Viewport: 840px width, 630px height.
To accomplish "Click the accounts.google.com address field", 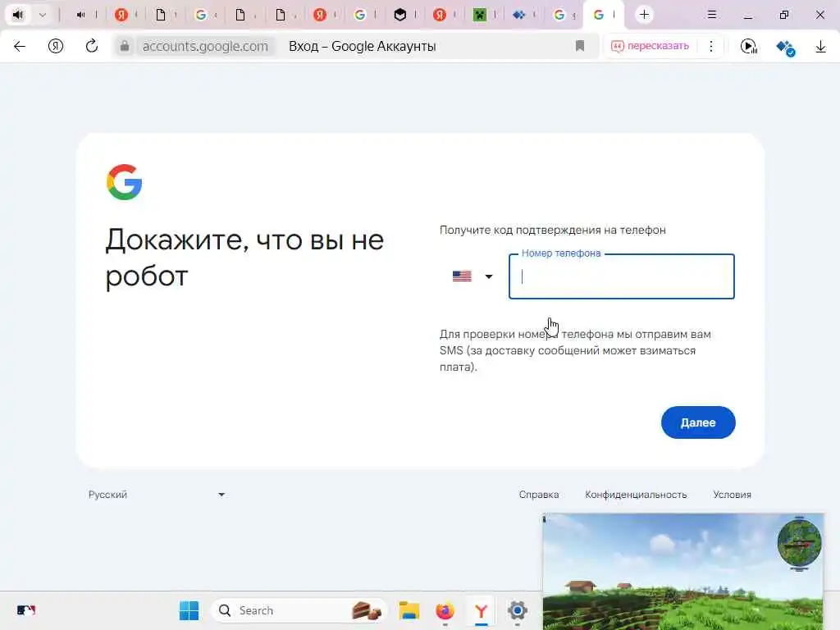I will pyautogui.click(x=205, y=46).
